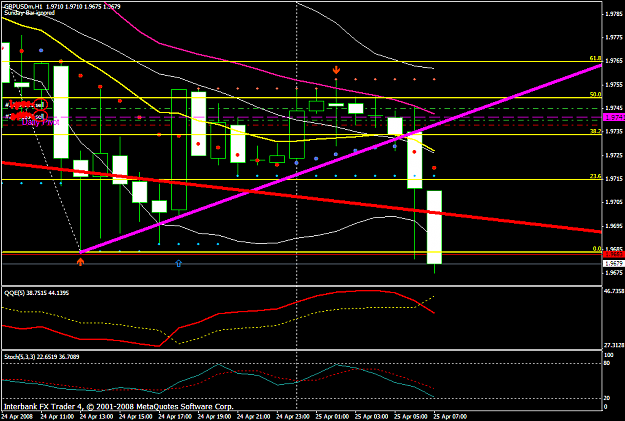Screen dimensions: 625x421
Task: Click the 24 Apr 21:00 time label
Action: [254, 417]
